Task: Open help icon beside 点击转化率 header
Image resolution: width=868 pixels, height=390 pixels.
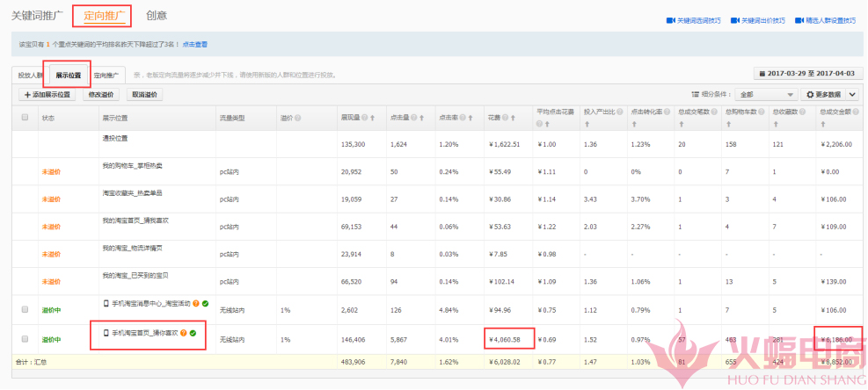Action: tap(667, 112)
